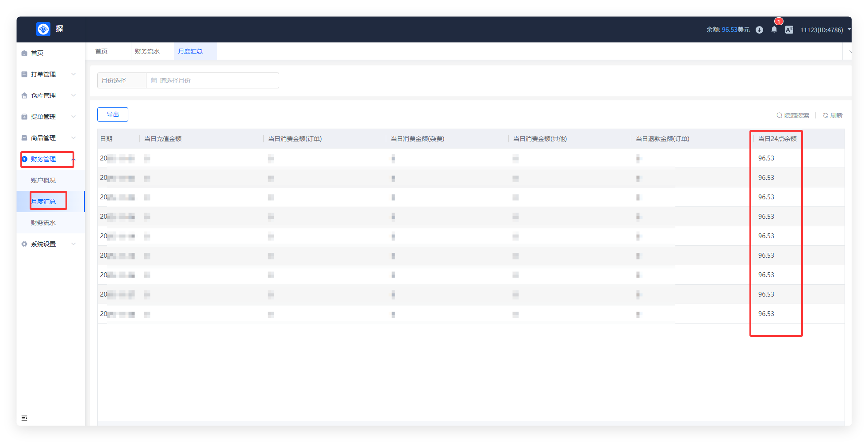
Task: Click the 隐藏搜索 magnifier icon
Action: click(779, 115)
